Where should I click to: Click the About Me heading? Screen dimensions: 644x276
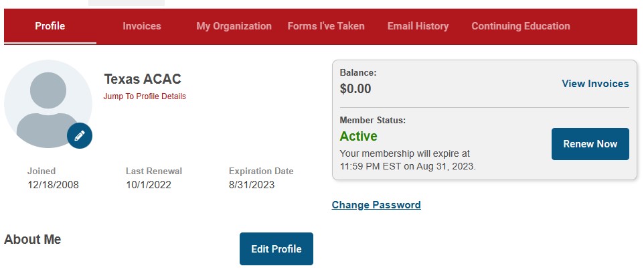coord(33,240)
